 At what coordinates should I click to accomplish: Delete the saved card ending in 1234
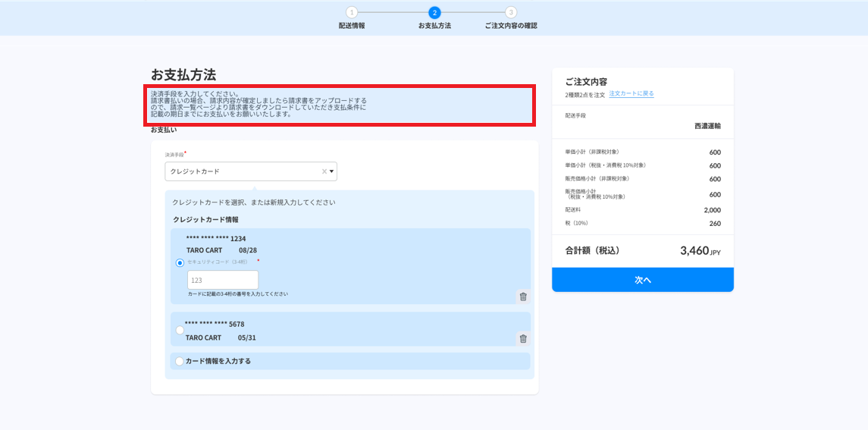[x=523, y=297]
